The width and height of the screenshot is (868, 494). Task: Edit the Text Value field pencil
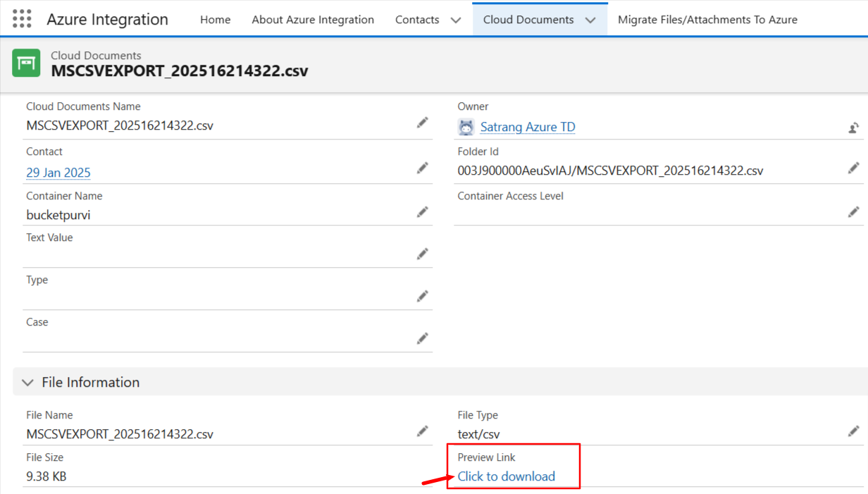422,254
